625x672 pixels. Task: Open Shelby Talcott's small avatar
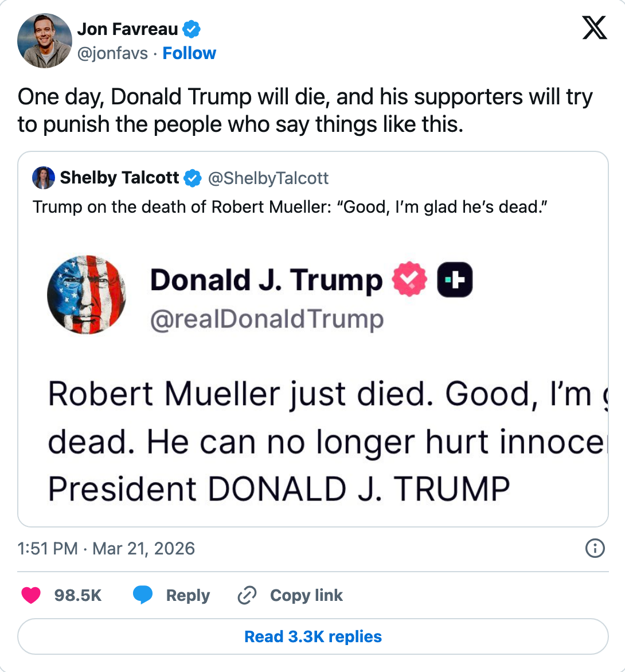44,178
